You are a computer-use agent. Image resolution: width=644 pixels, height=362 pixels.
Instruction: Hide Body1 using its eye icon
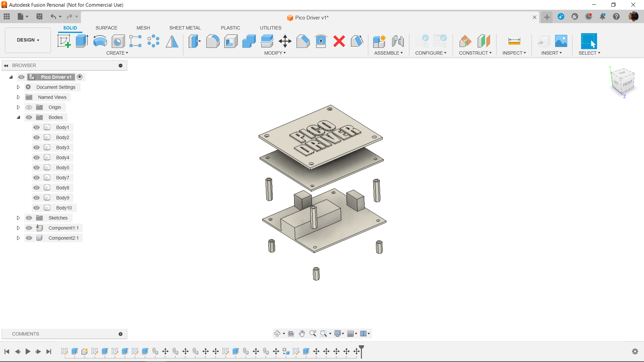37,127
